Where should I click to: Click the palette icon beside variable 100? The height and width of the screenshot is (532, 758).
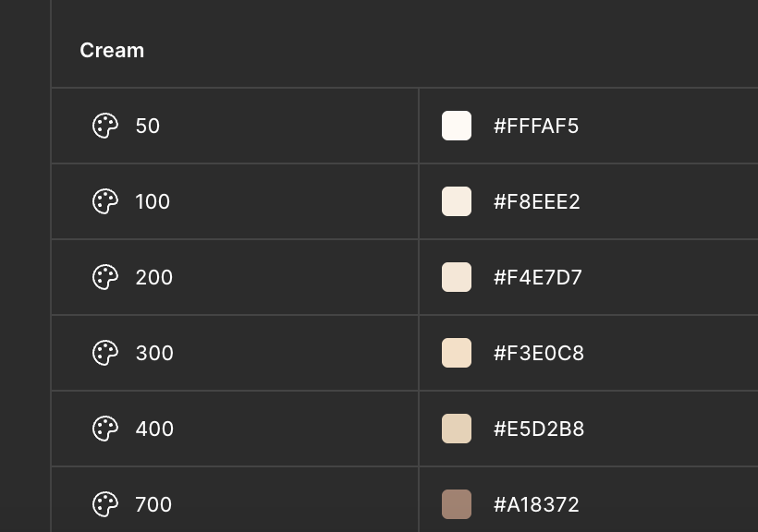pyautogui.click(x=105, y=201)
